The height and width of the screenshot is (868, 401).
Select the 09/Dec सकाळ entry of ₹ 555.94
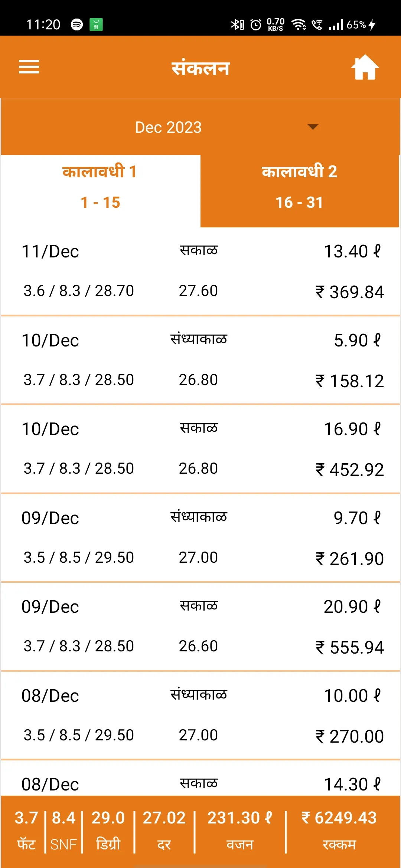coord(200,627)
